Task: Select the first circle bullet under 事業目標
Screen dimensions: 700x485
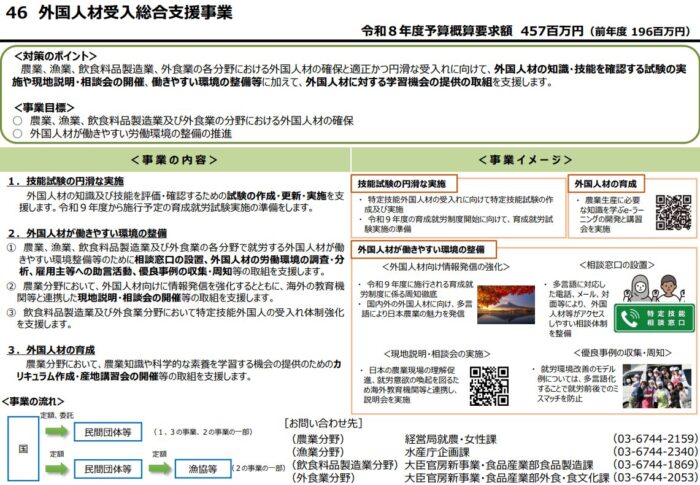Action: point(17,118)
